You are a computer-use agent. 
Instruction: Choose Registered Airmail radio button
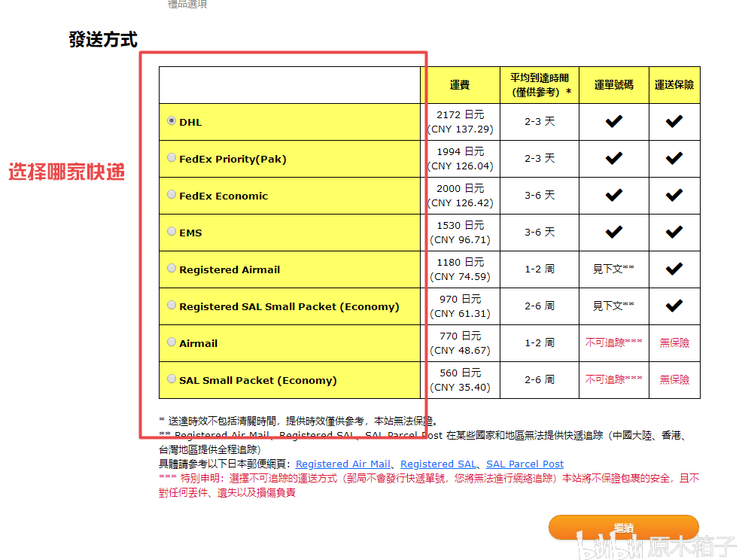point(172,268)
